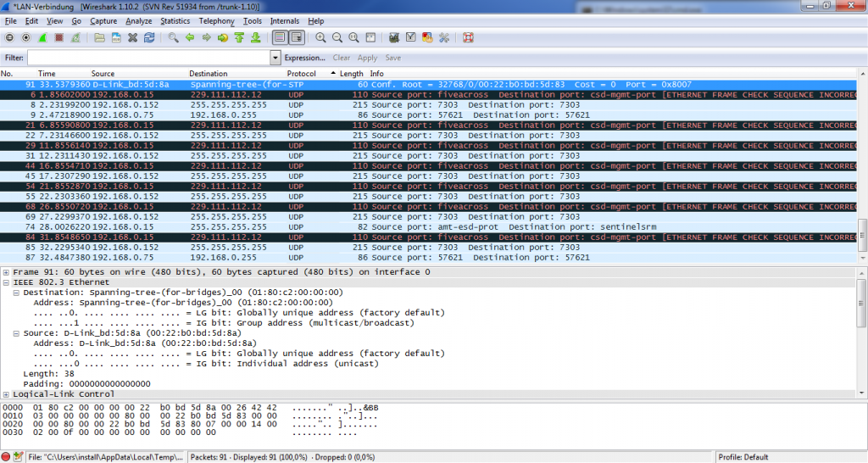
Task: Select packet 74 amt-esd-prot row
Action: (428, 227)
